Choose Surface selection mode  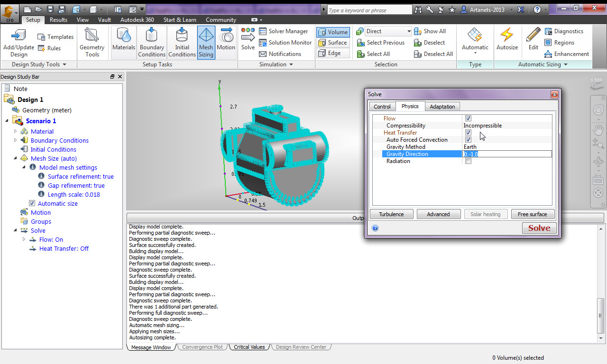[333, 43]
